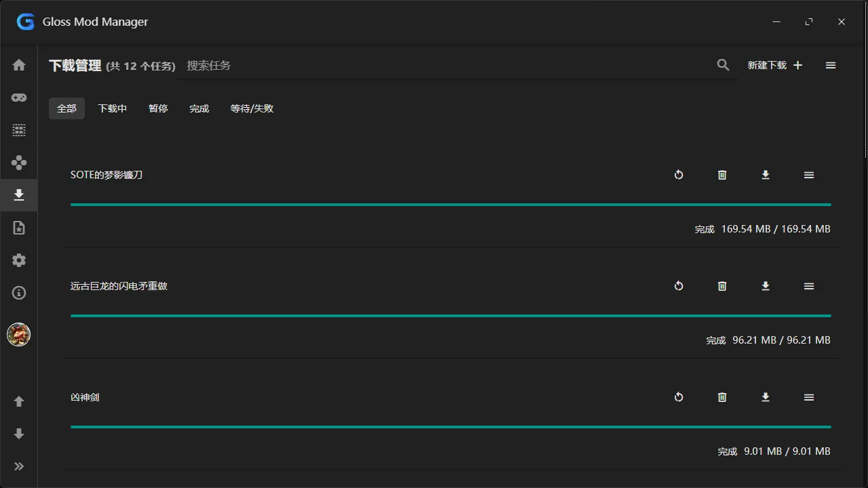Collapse the sidebar with the chevron

(x=18, y=466)
